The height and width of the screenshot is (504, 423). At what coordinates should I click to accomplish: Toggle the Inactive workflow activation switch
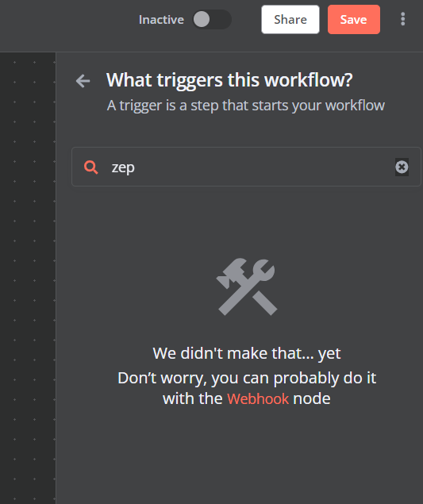[x=212, y=20]
